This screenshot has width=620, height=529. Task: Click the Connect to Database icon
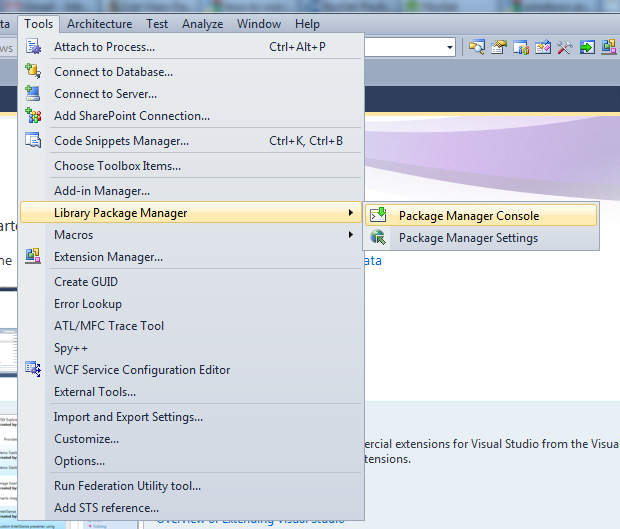(x=33, y=72)
